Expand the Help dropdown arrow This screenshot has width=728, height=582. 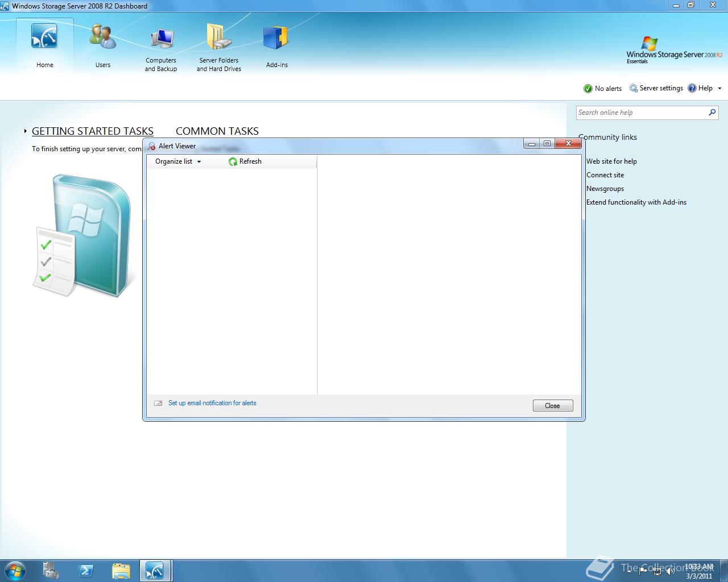tap(719, 88)
